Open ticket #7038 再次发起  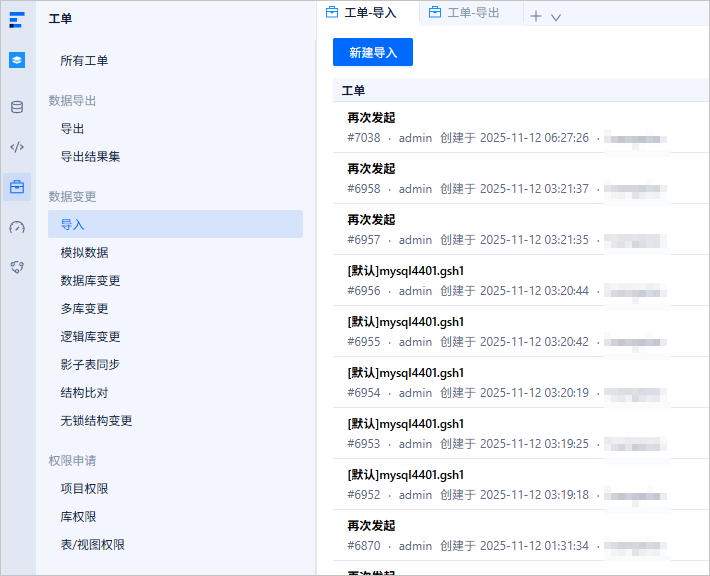pyautogui.click(x=521, y=127)
